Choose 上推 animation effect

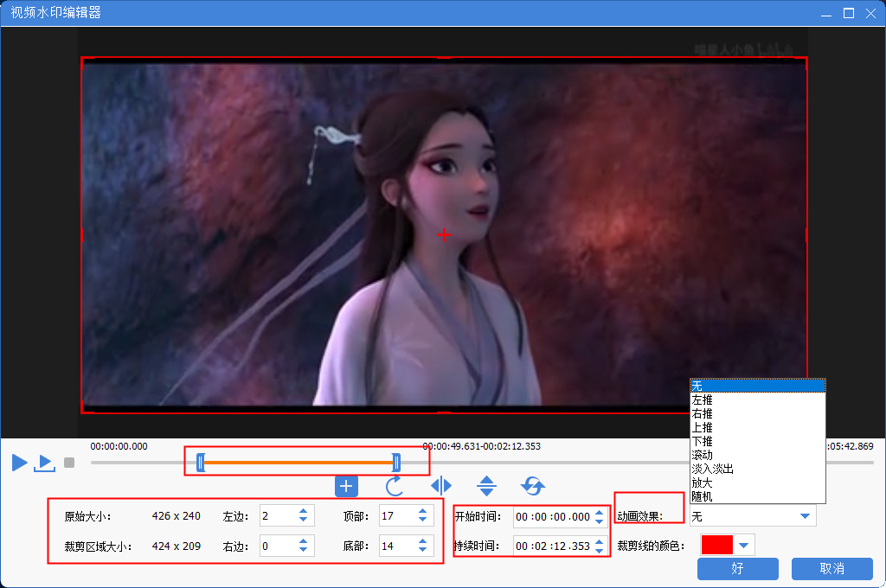pos(758,427)
